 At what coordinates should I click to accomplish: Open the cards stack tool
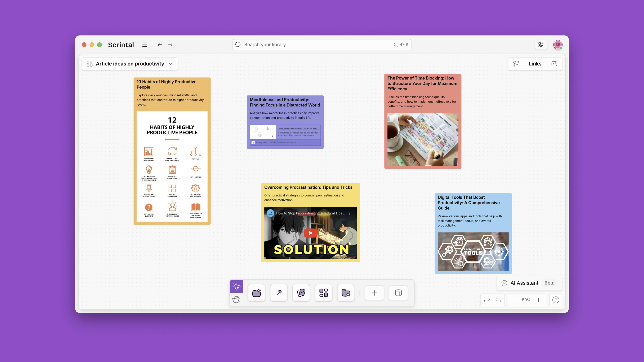[x=301, y=293]
